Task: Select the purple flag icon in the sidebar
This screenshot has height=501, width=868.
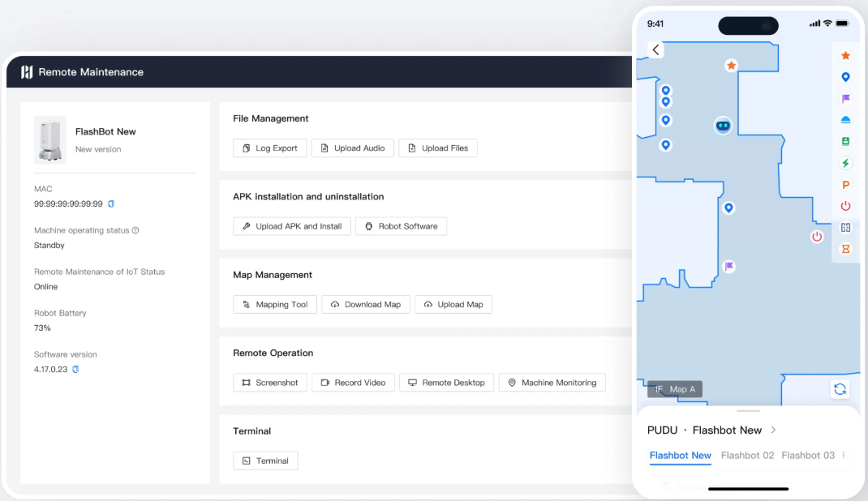Action: tap(845, 99)
